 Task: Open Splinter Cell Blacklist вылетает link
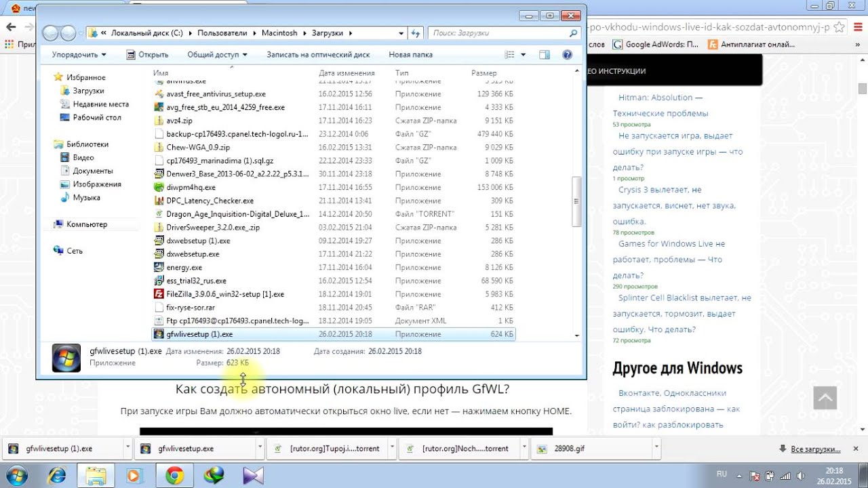[682, 314]
